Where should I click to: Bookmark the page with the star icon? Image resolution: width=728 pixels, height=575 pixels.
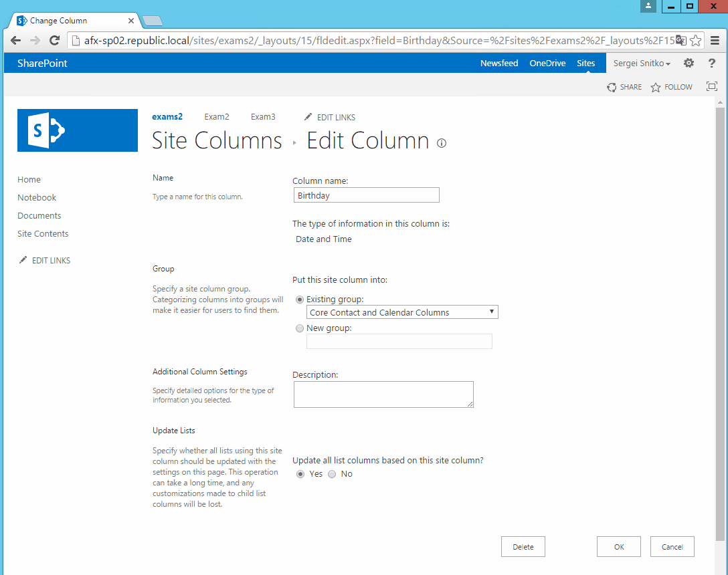pos(695,40)
